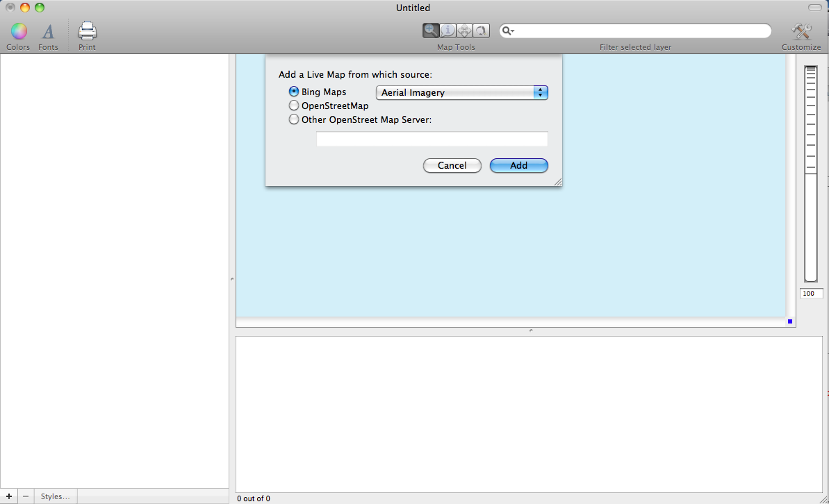
Task: Click the Print toolbar icon
Action: click(87, 32)
